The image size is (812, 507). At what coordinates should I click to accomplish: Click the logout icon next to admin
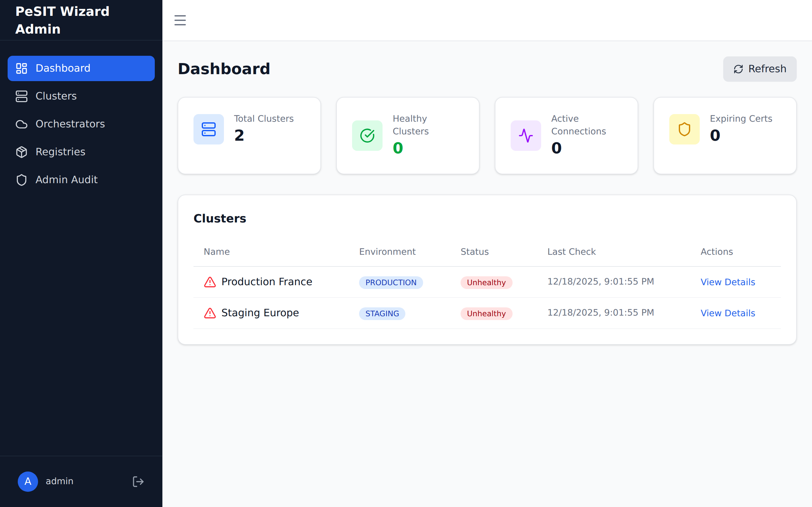[138, 481]
